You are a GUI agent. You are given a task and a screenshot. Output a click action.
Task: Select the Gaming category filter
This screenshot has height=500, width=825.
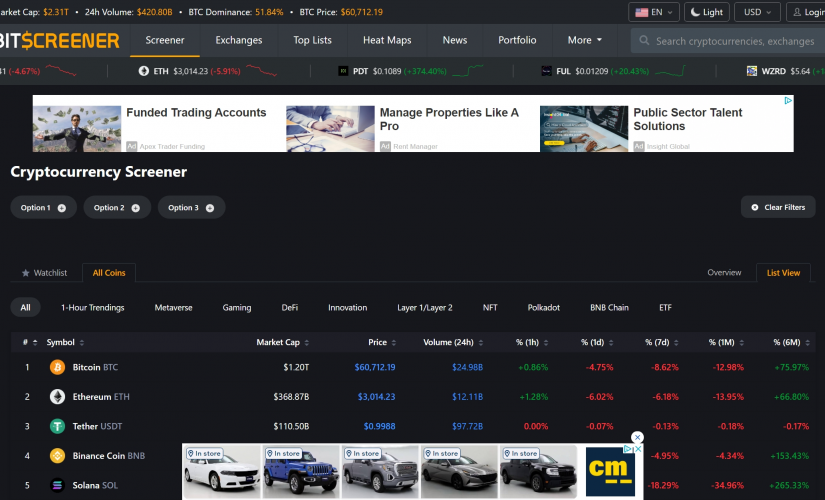[237, 308]
